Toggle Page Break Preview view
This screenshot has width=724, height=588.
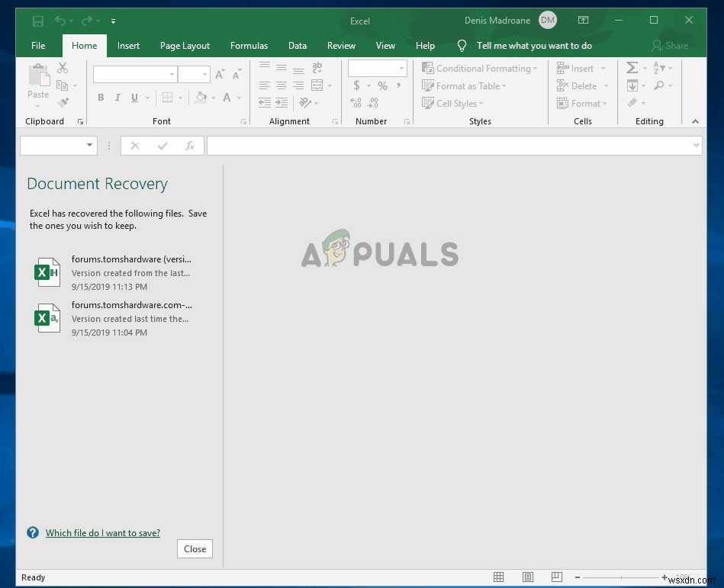pos(557,577)
